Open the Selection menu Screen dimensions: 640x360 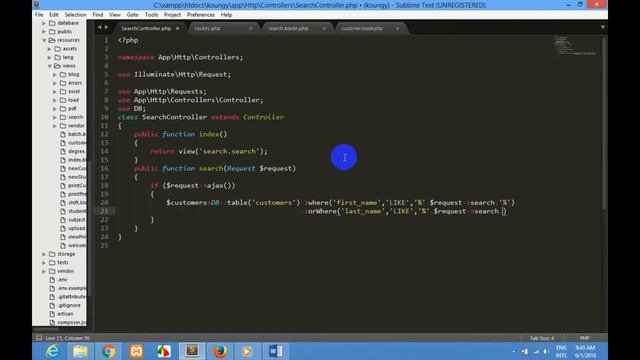coord(76,15)
